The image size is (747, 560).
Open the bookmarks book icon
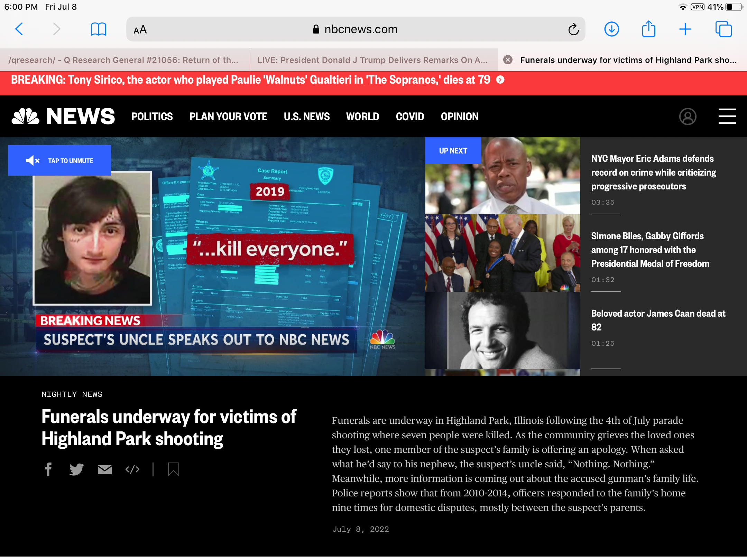[99, 29]
